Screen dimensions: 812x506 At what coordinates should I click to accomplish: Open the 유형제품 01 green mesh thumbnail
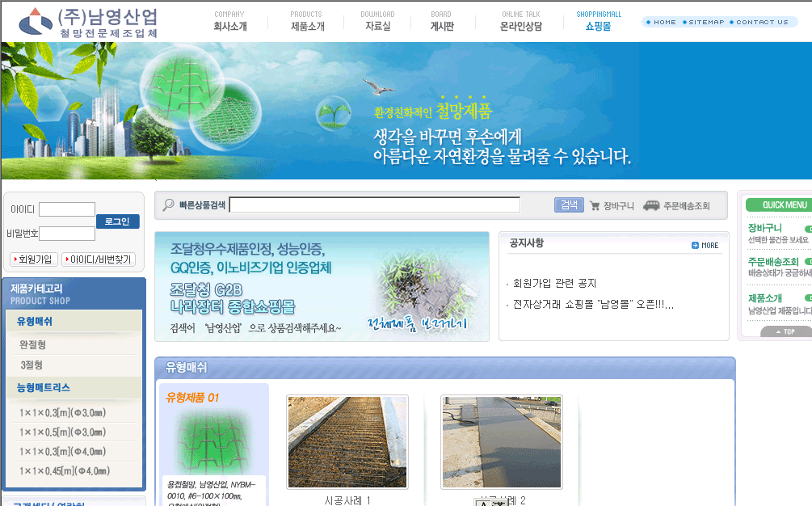click(213, 441)
